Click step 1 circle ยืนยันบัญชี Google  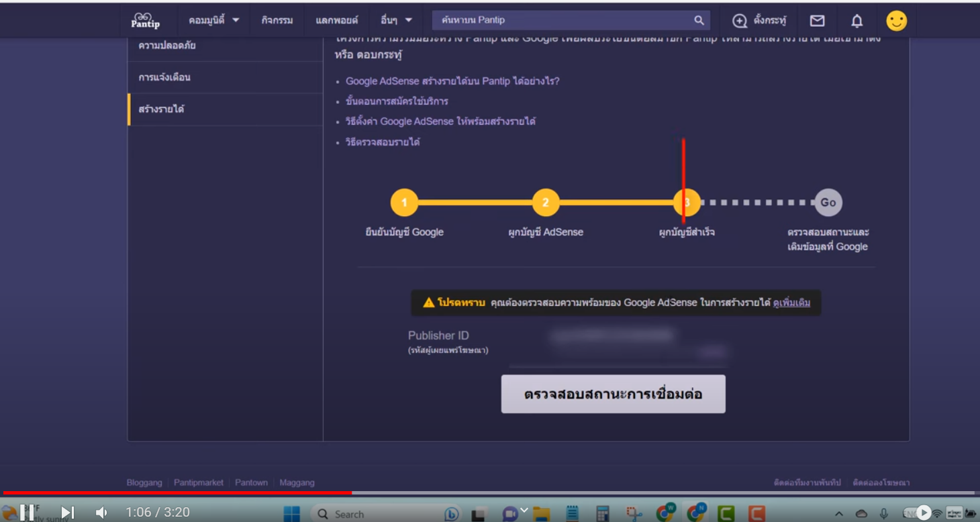pyautogui.click(x=404, y=203)
